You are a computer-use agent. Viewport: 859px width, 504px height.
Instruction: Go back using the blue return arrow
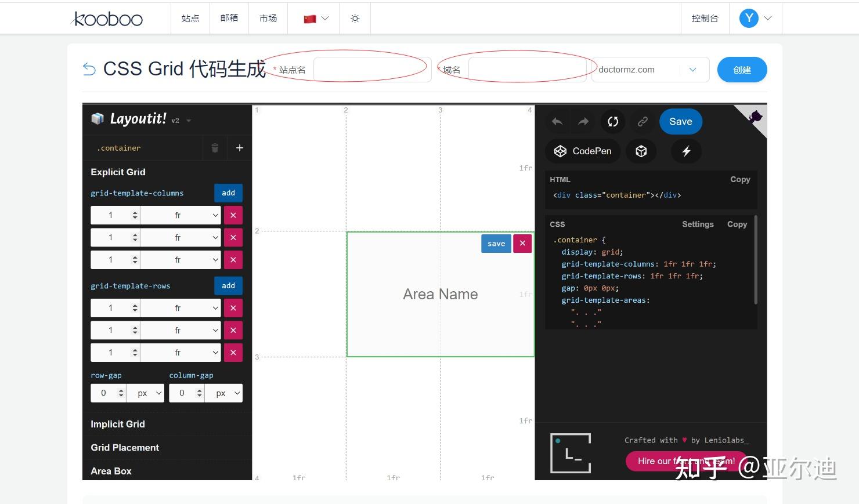[x=89, y=69]
